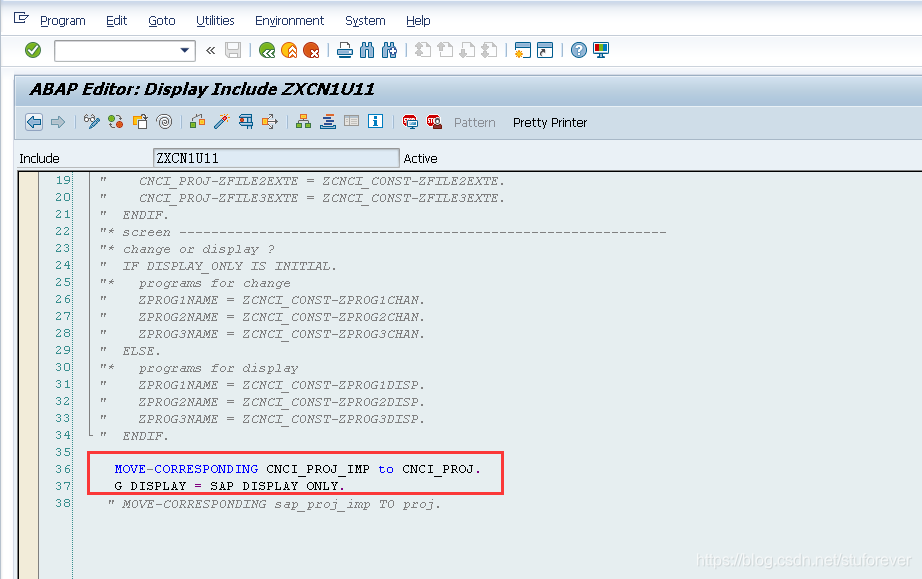
Task: Click the Enhance spiral icon
Action: point(164,122)
